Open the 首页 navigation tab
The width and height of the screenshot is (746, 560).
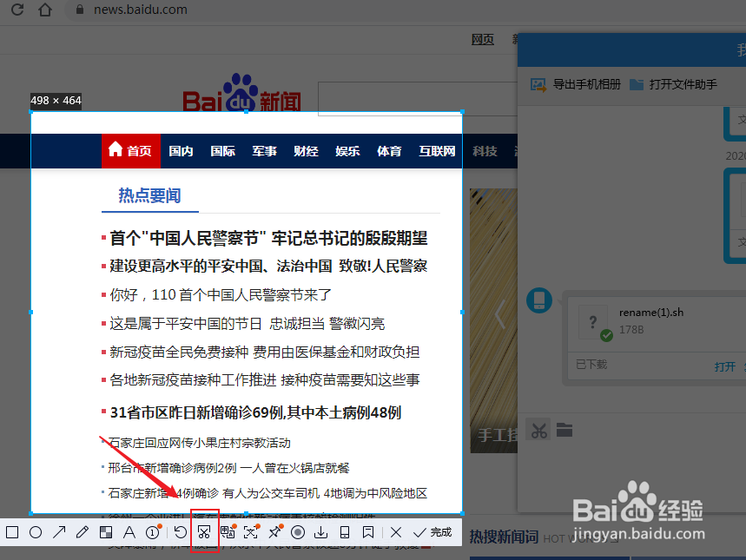(x=131, y=151)
